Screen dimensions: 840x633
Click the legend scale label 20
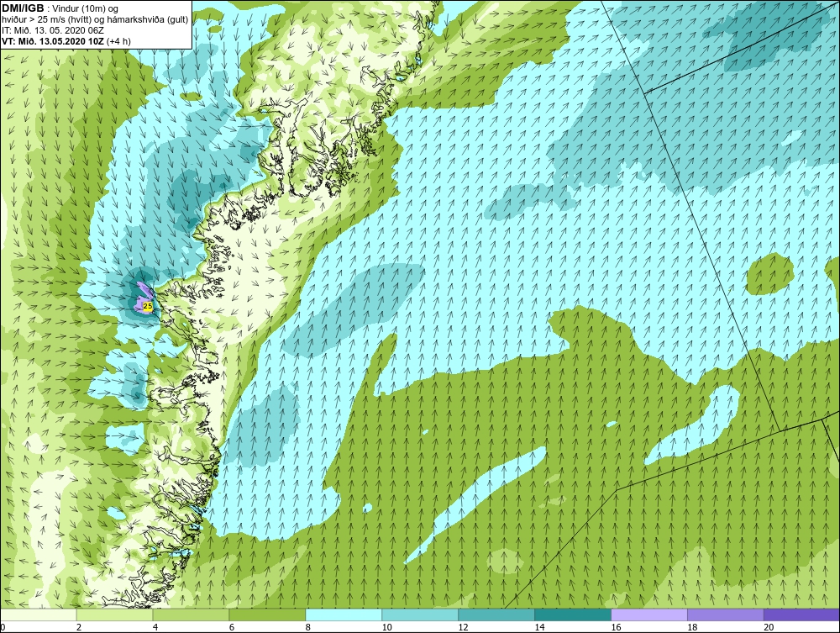click(x=769, y=627)
